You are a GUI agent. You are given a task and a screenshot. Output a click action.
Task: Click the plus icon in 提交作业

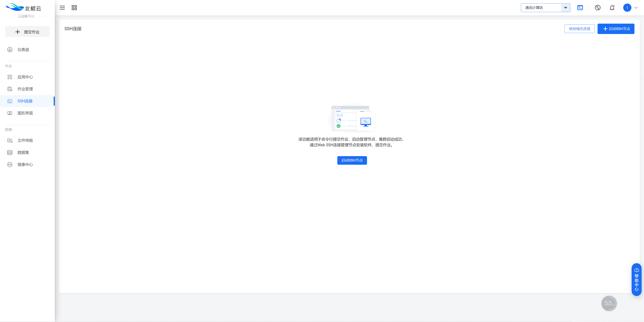click(17, 32)
